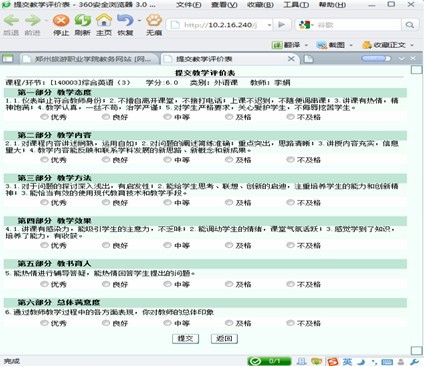Click the blue slider control in tab bar

pos(376,59)
